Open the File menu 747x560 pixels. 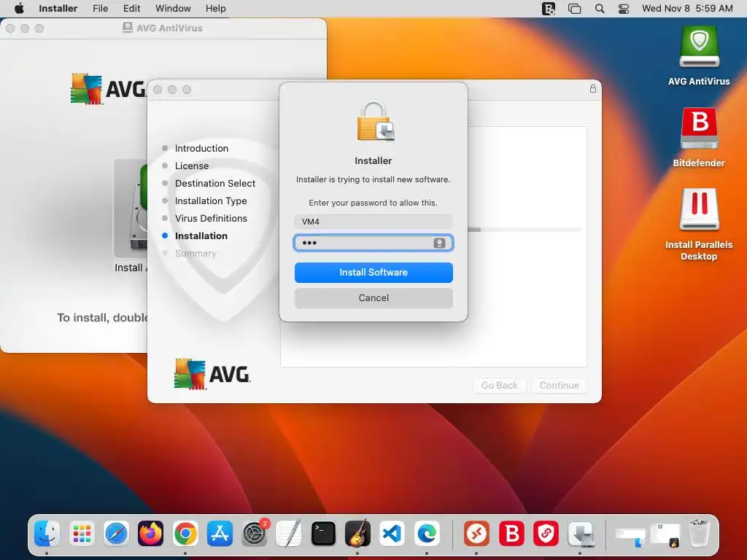[x=100, y=8]
